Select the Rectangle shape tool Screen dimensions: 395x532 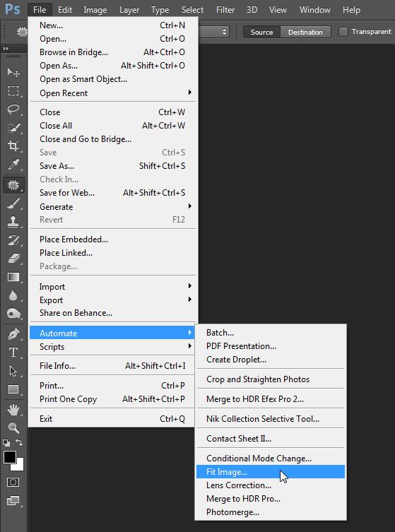pos(13,389)
